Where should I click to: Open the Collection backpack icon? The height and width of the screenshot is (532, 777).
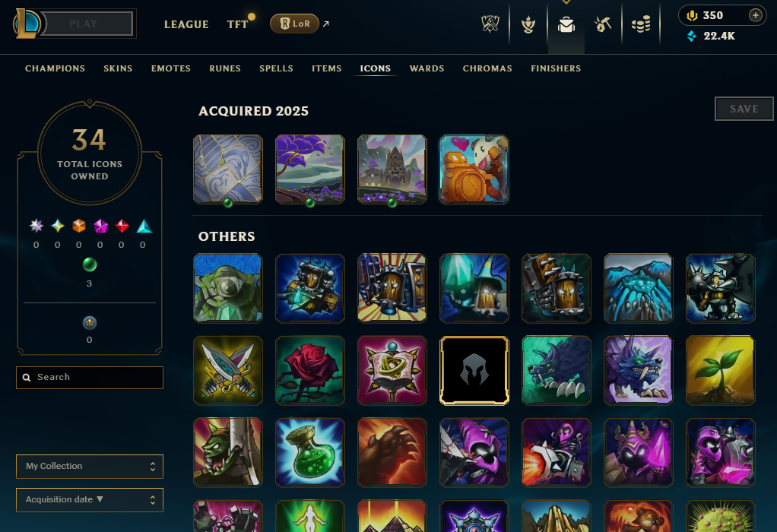[566, 24]
